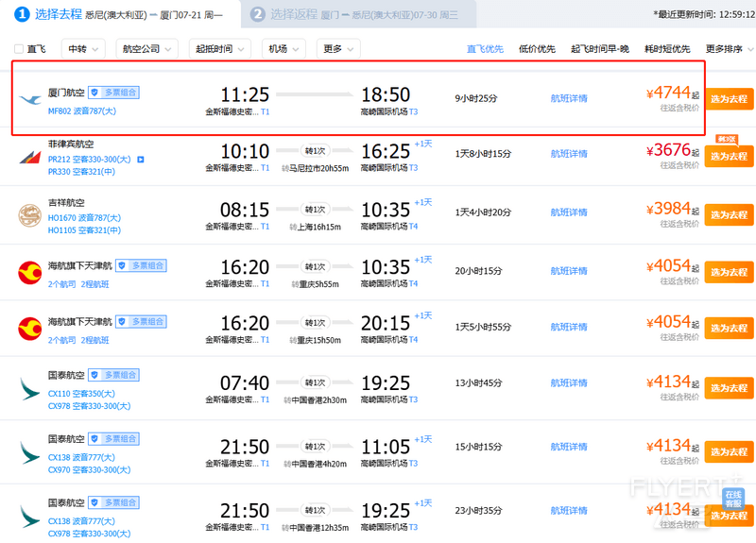The width and height of the screenshot is (756, 543).
Task: Click Tianjin Airlines logo on 10:35 arrival row
Action: [x=30, y=273]
